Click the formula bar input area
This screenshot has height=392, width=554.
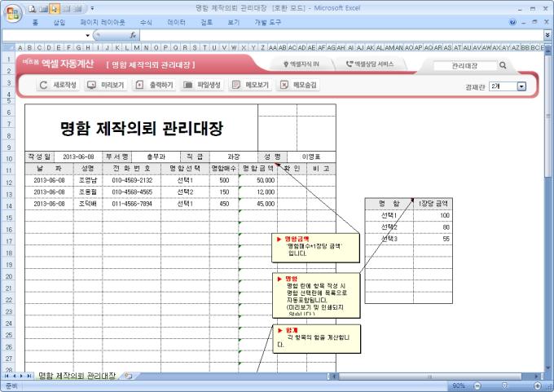[341, 35]
